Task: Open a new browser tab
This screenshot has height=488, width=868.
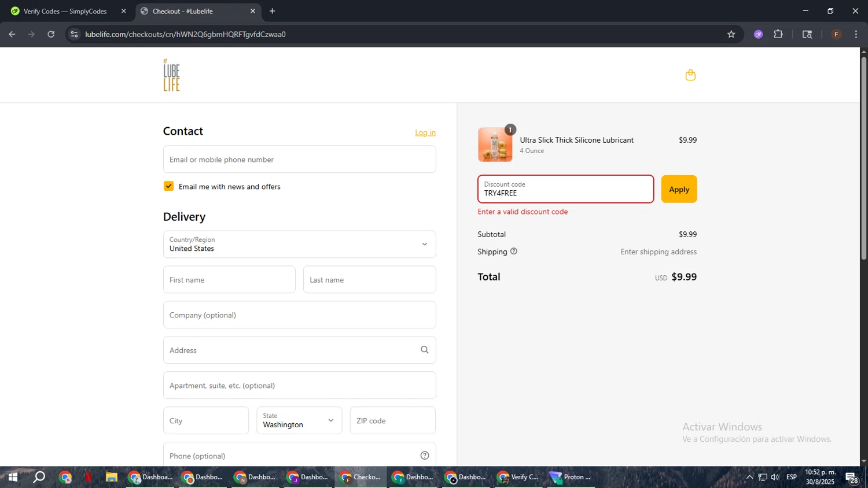Action: (273, 11)
